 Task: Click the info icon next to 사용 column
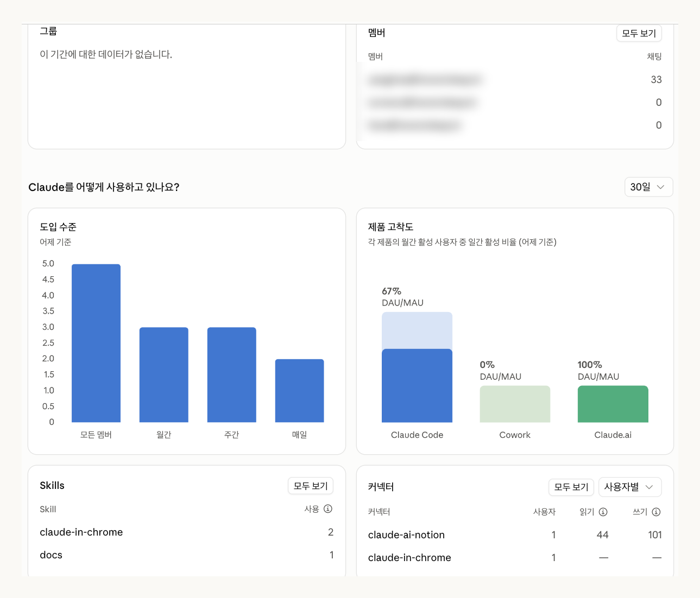tap(328, 509)
